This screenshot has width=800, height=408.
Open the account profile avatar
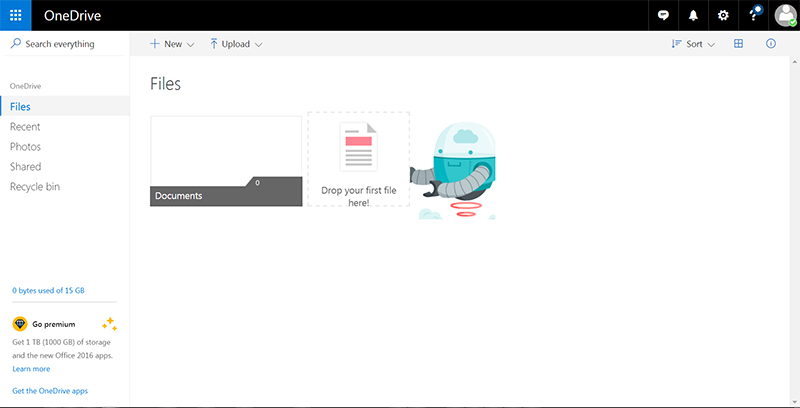(785, 15)
